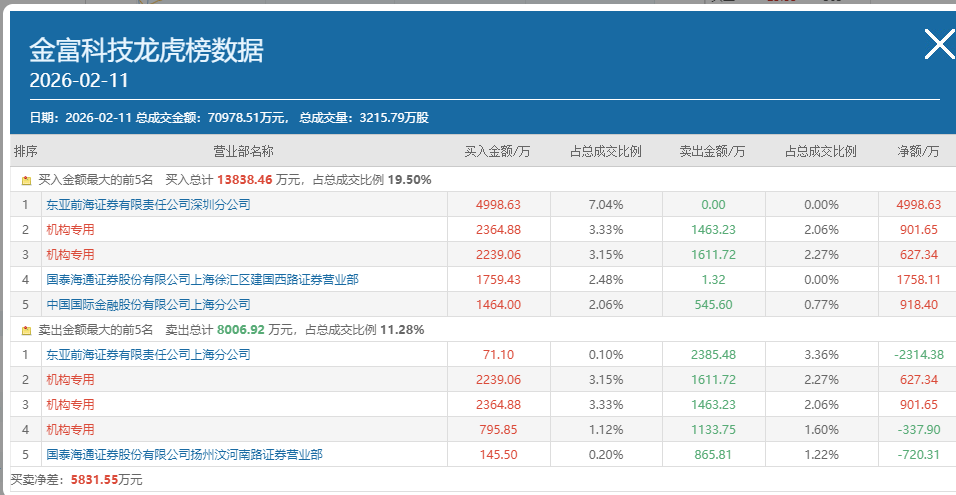Click the 卖出金额/万 column header
The image size is (956, 495).
click(712, 152)
